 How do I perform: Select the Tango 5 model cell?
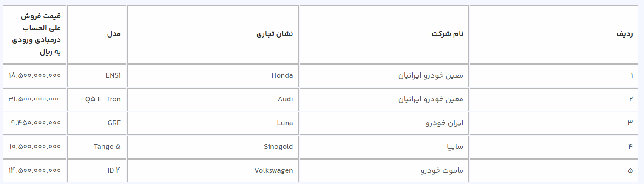point(107,147)
